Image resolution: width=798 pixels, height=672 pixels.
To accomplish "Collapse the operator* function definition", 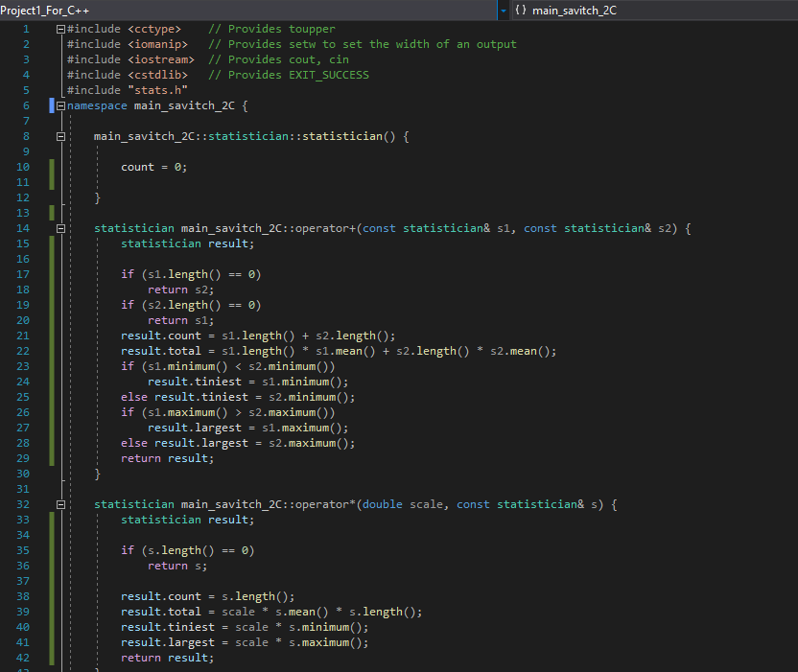I will [x=59, y=503].
